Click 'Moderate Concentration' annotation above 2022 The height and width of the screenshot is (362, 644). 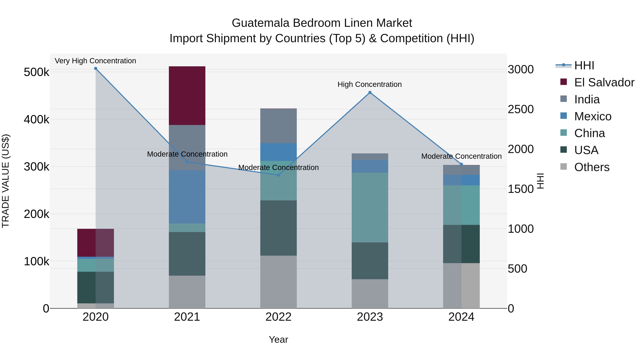[x=279, y=167]
